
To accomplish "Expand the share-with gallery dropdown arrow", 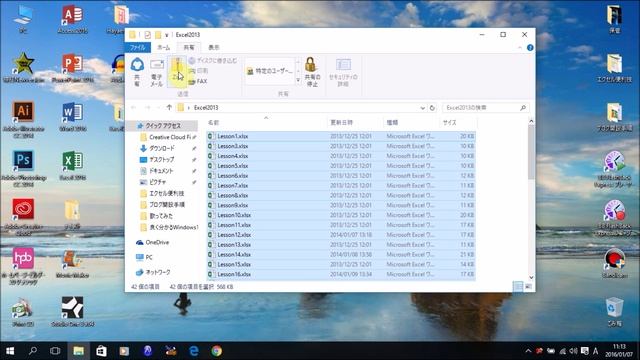I will [298, 80].
